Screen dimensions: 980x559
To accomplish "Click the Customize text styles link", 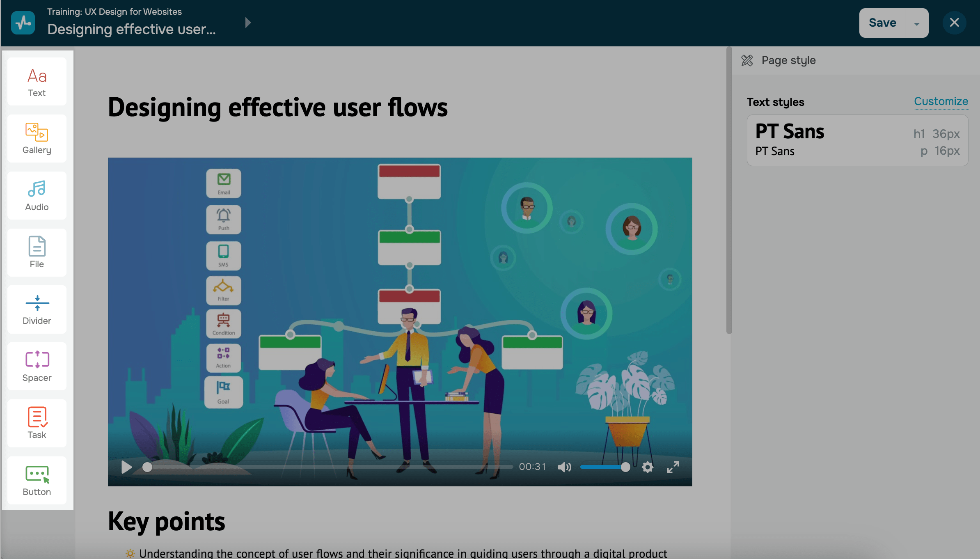I will [941, 101].
